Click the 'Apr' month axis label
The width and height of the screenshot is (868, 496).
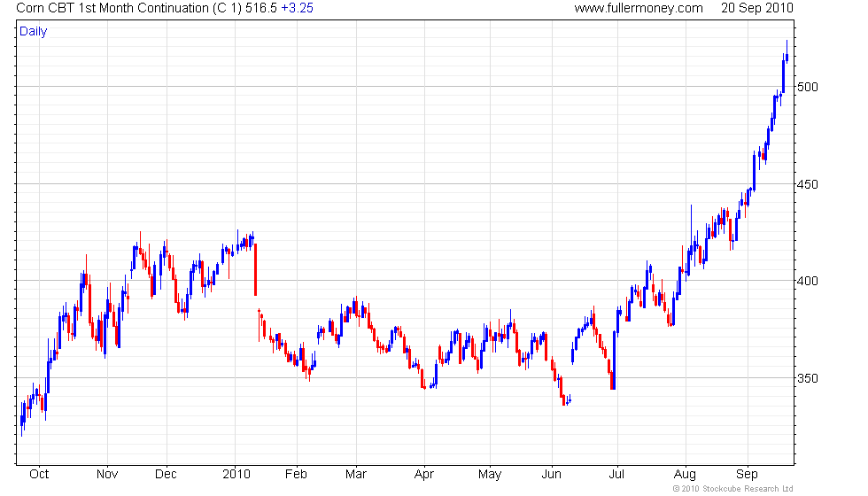424,475
